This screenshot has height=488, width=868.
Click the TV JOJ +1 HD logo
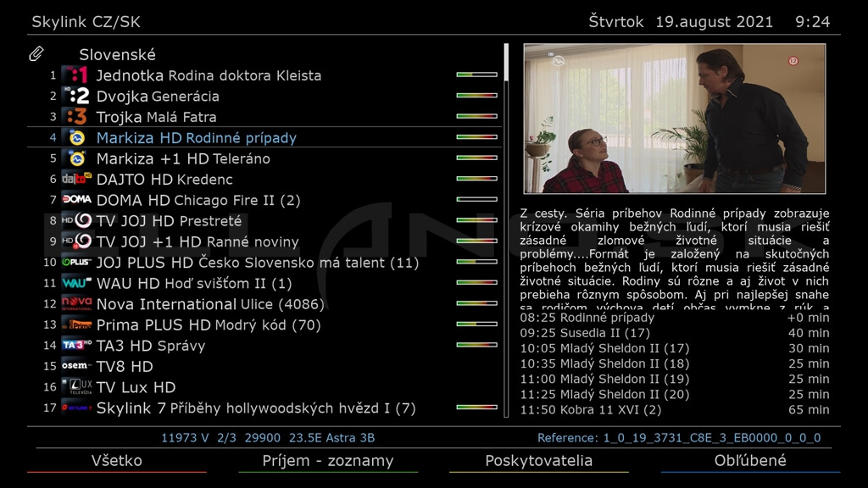(x=76, y=241)
